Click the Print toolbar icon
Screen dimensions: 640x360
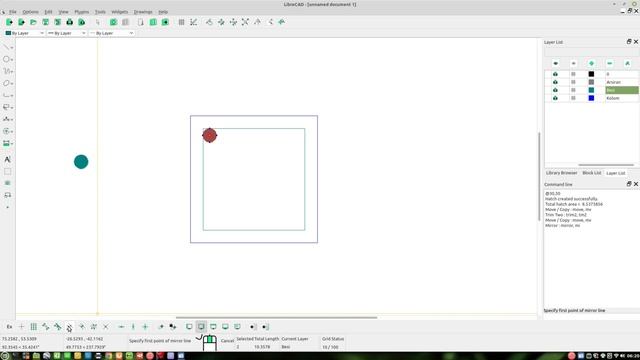69,22
